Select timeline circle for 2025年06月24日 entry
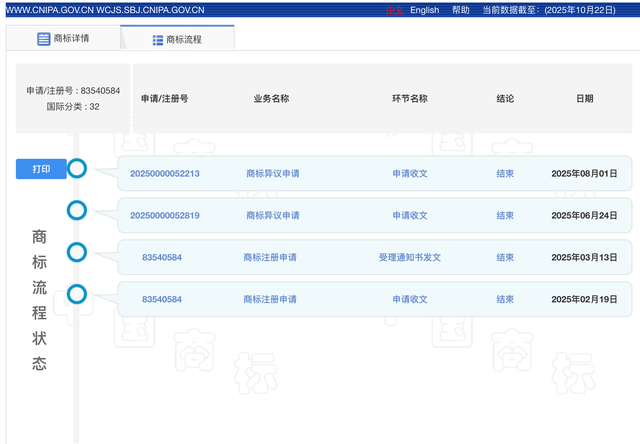Screen dimensions: 640x444 click(77, 210)
